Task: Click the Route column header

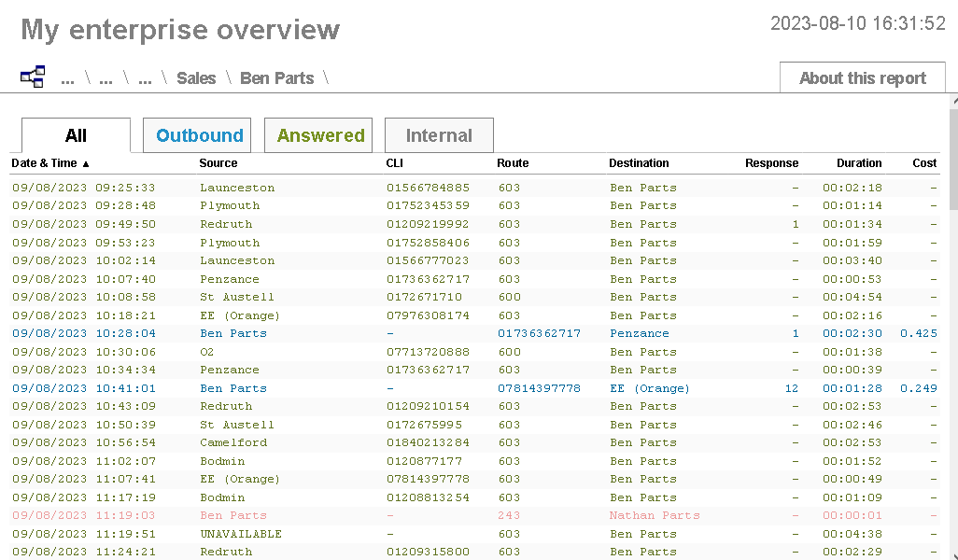Action: tap(513, 162)
